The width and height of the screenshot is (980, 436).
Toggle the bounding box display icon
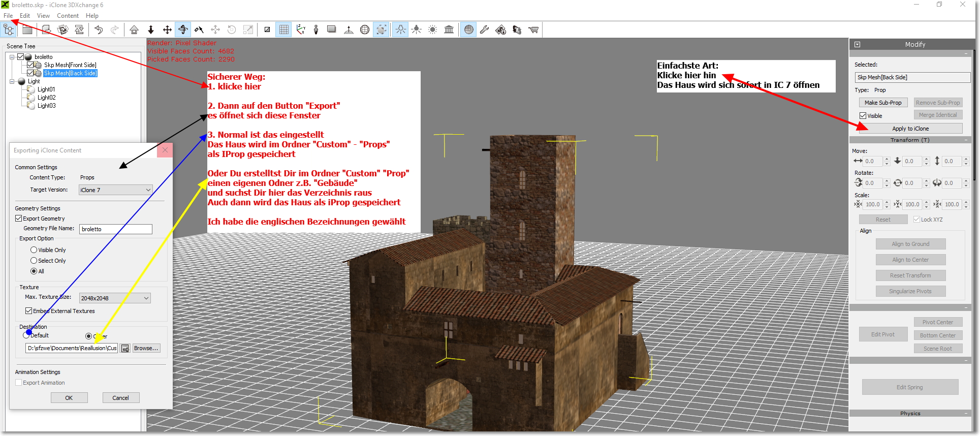click(381, 29)
